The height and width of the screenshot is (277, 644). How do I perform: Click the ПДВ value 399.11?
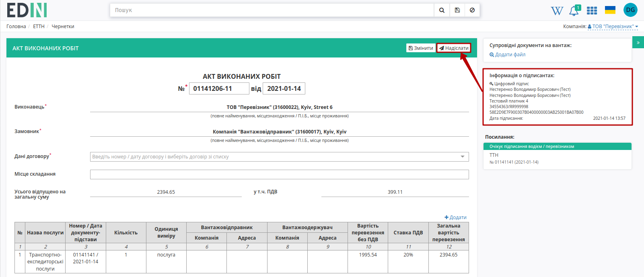395,192
